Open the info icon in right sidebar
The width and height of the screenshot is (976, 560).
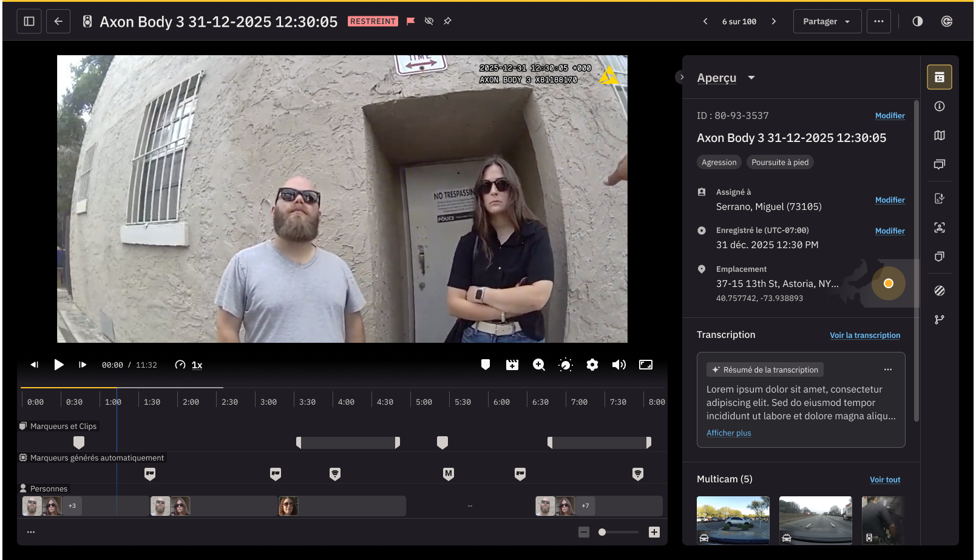[939, 106]
